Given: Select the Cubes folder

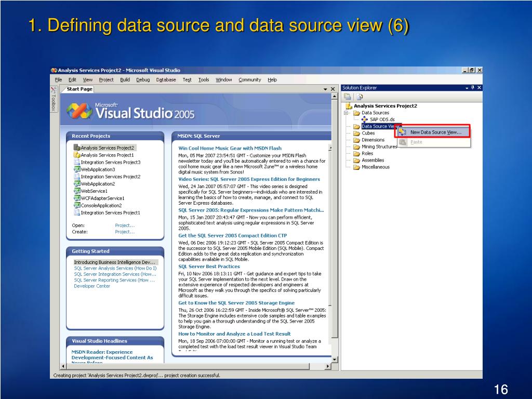Looking at the screenshot, I should 368,133.
